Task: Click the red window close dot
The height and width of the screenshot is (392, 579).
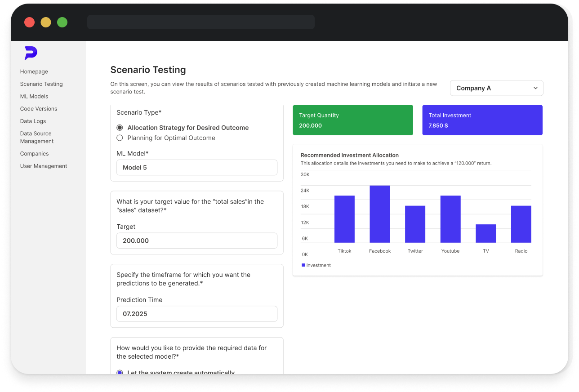Action: tap(30, 22)
